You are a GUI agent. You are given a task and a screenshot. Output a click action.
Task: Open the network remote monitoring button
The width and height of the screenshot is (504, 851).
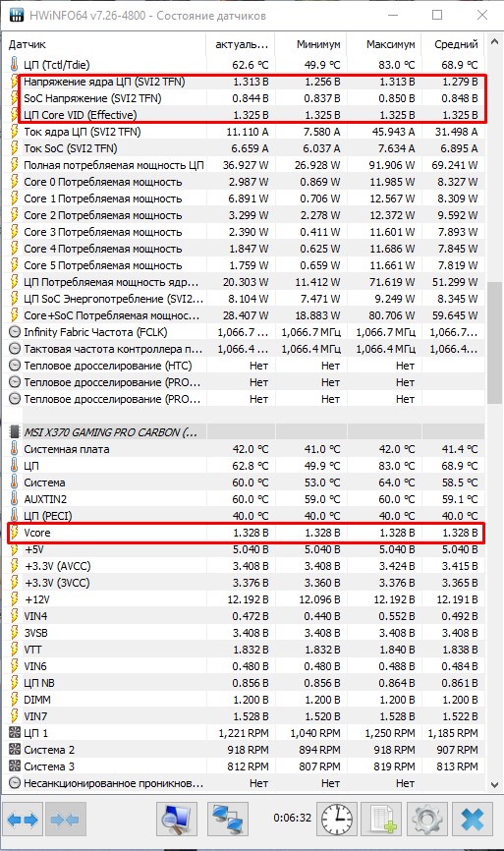coord(228,819)
